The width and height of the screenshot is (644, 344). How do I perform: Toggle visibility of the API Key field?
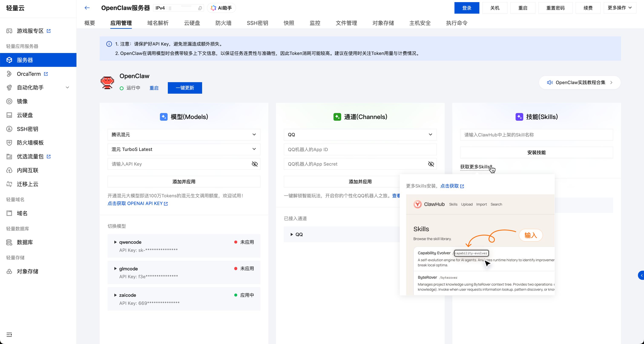coord(255,164)
